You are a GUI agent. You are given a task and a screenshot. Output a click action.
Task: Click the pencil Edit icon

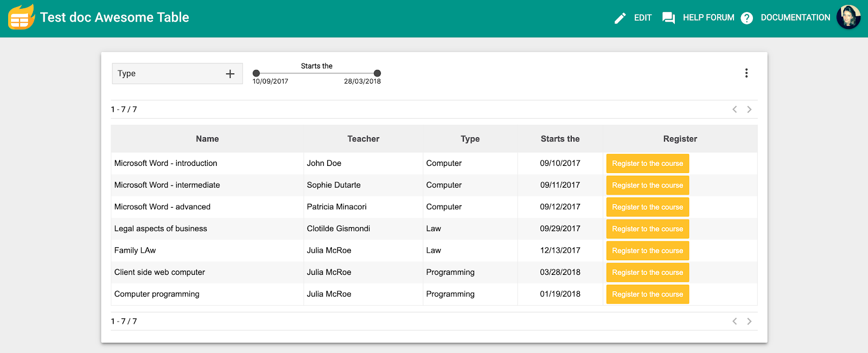point(620,18)
